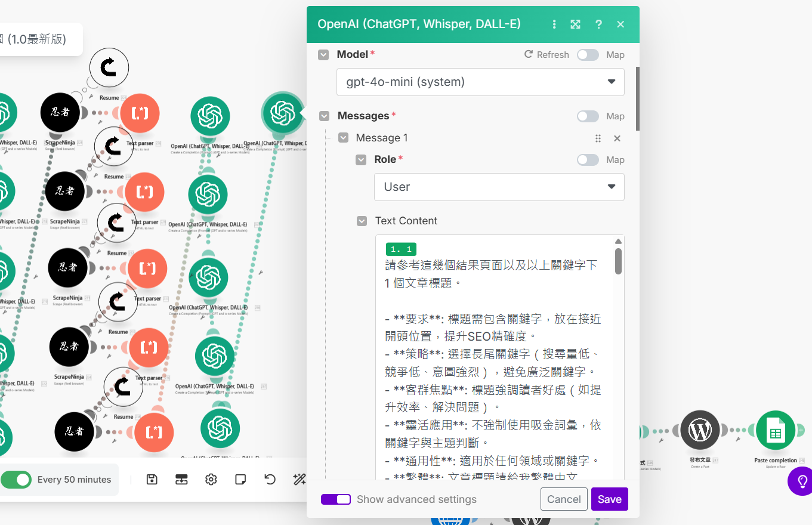Open scenario inputs and outputs icon in bottom toolbar
Viewport: 812px width, 525px height.
(181, 479)
